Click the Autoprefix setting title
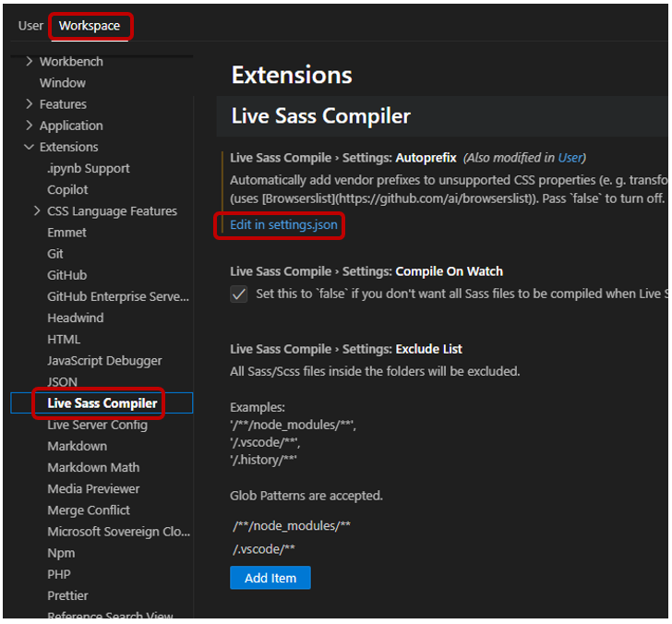This screenshot has height=624, width=672. (x=343, y=158)
